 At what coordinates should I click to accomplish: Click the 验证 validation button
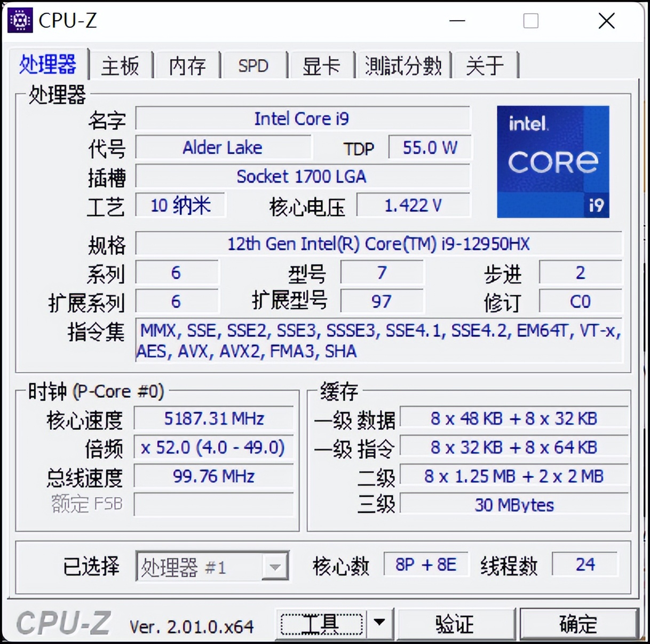click(x=456, y=623)
